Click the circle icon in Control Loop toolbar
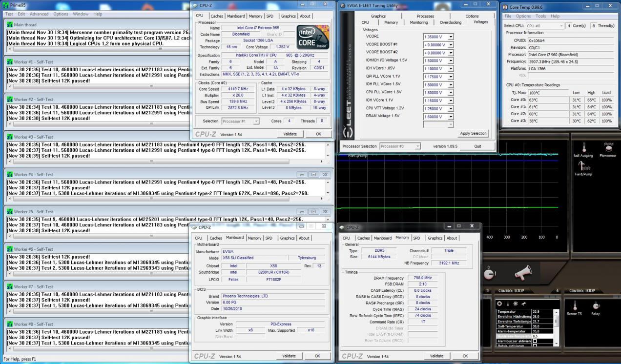This screenshot has width=621, height=364. pyautogui.click(x=500, y=303)
